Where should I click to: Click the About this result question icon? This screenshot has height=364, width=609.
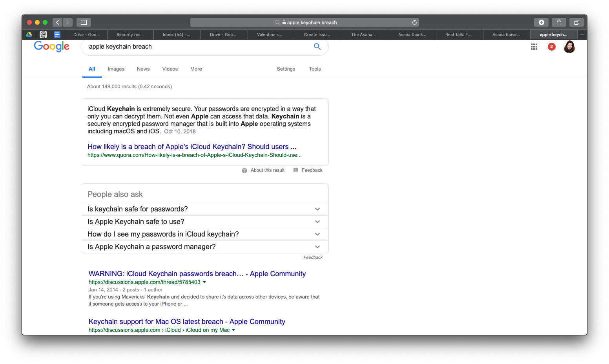(x=244, y=171)
